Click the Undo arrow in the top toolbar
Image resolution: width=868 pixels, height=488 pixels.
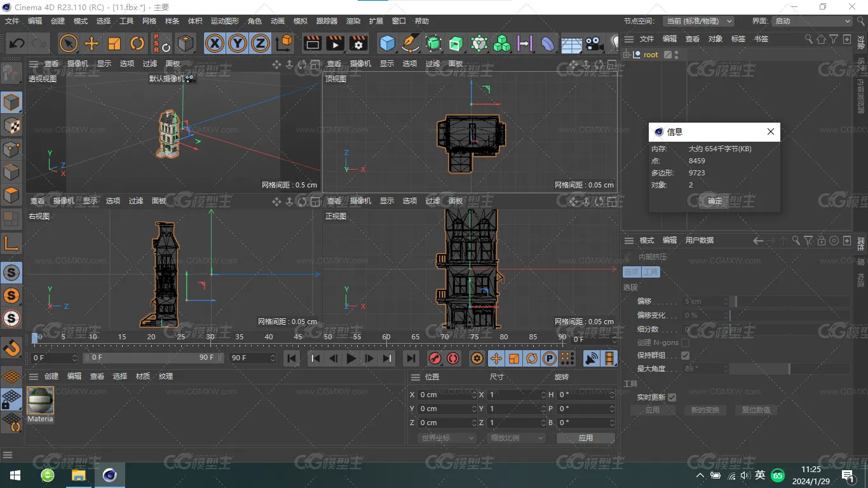[x=17, y=43]
